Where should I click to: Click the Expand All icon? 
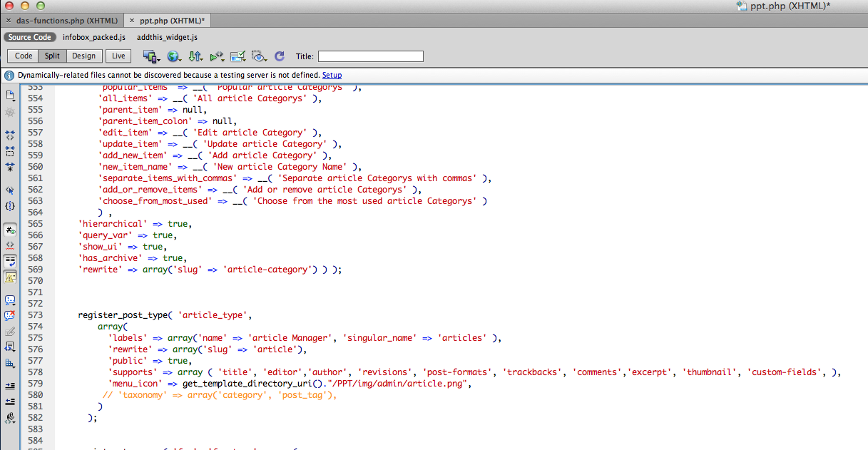pyautogui.click(x=10, y=168)
